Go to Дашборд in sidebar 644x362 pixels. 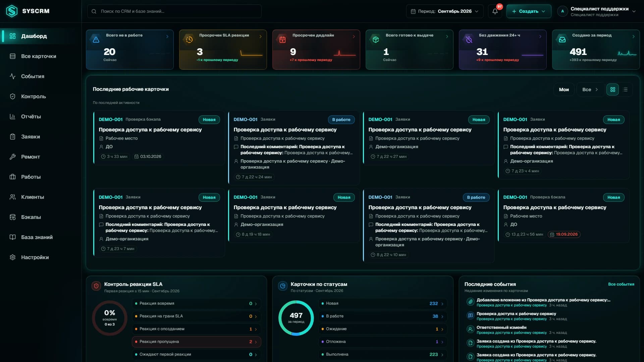[41, 36]
